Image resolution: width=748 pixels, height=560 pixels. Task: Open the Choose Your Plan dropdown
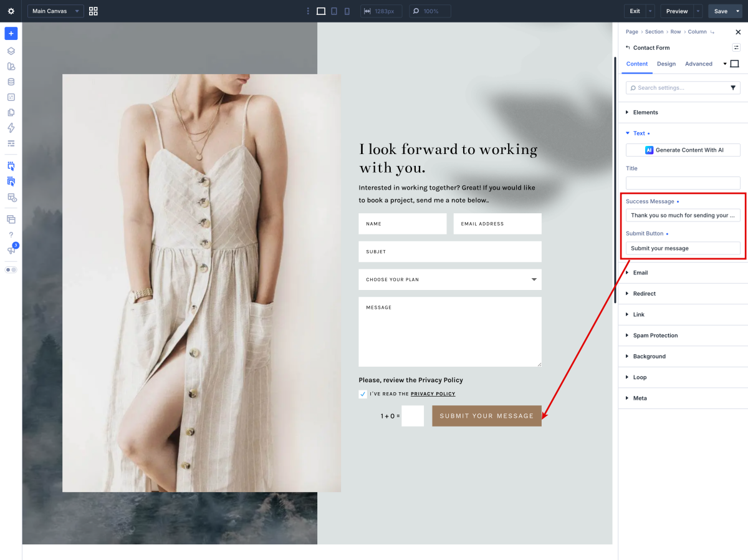click(450, 279)
